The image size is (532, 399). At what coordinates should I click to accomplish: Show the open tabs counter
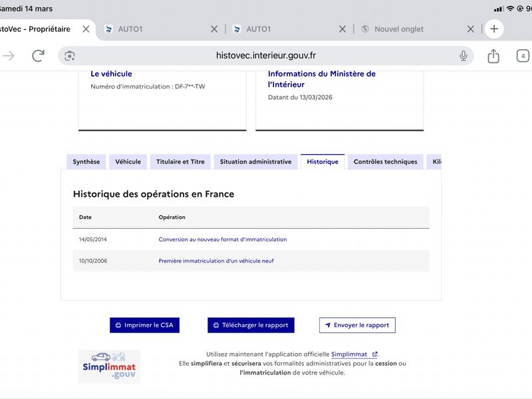click(x=523, y=56)
